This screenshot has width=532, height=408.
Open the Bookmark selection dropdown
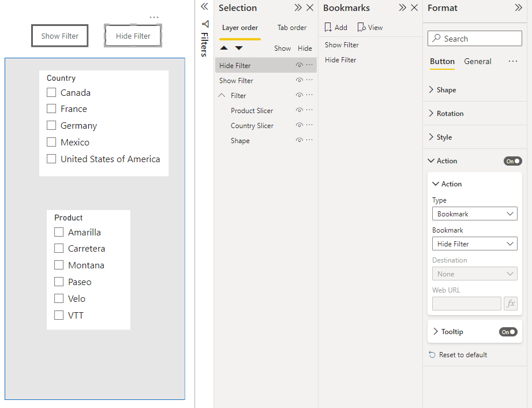475,244
